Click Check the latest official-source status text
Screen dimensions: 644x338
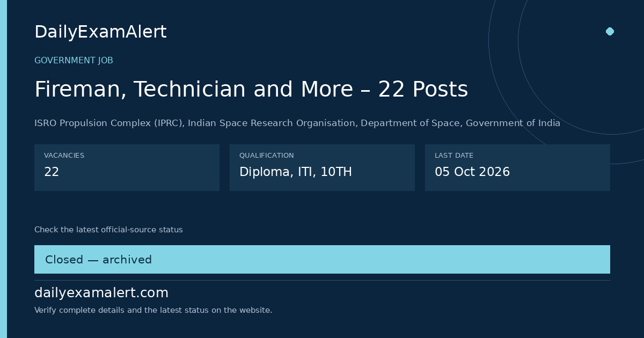click(x=108, y=230)
